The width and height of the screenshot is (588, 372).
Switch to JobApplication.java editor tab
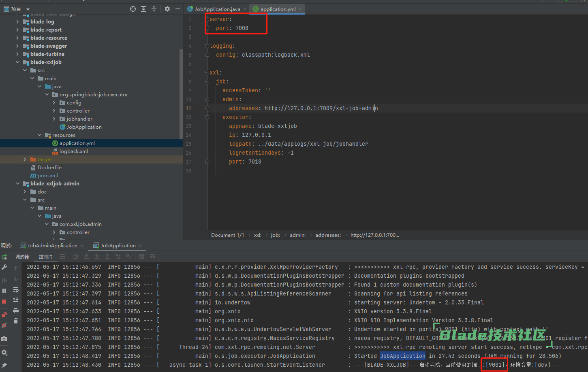(217, 9)
